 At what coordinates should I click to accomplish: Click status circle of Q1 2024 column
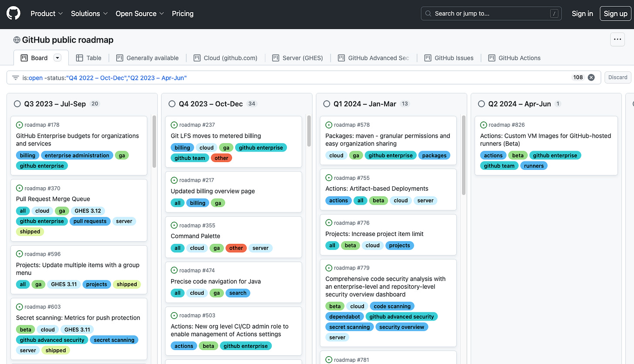pyautogui.click(x=327, y=104)
